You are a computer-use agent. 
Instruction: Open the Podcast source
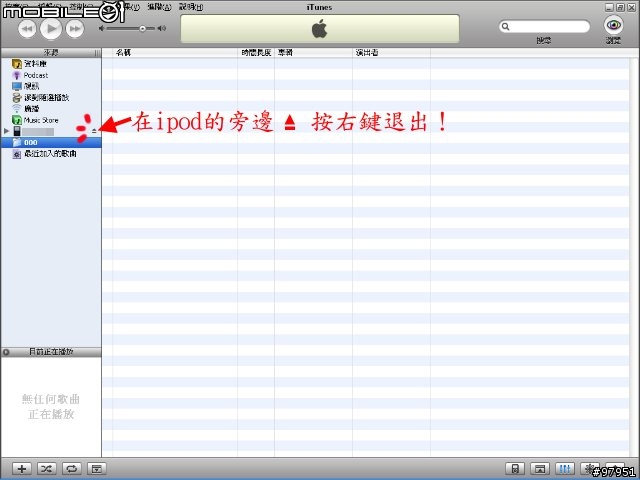[51, 75]
